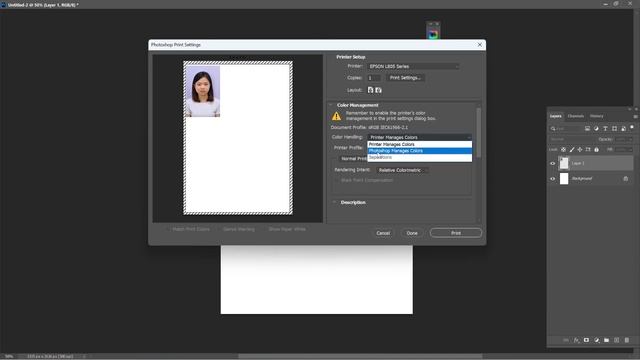Click the Background layer lock icon
This screenshot has width=640, height=360.
[x=625, y=179]
